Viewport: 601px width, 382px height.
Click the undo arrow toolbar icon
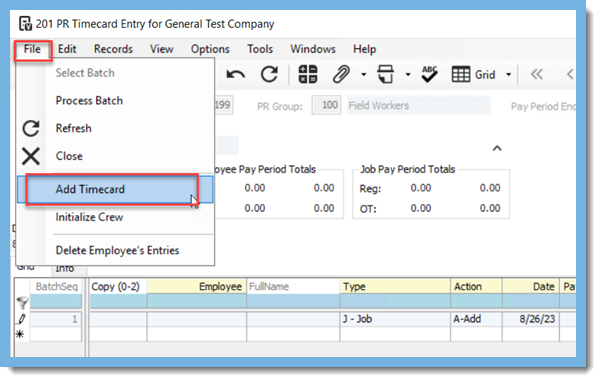(x=235, y=74)
